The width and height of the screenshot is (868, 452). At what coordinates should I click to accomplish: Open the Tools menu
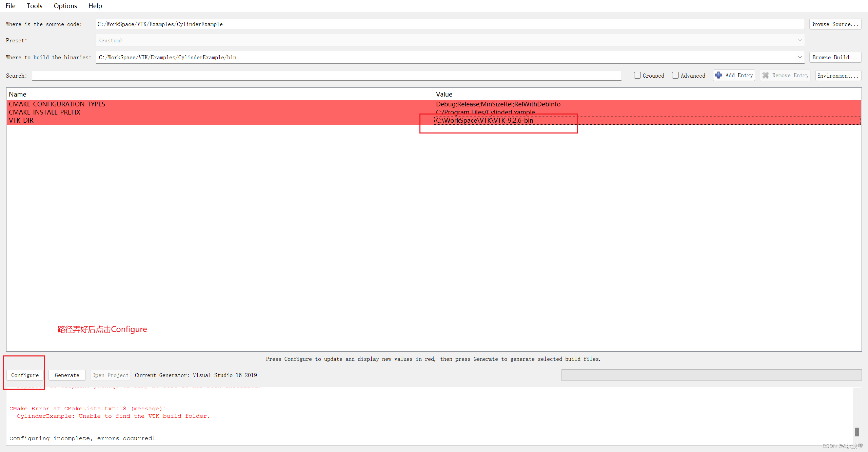click(x=34, y=6)
